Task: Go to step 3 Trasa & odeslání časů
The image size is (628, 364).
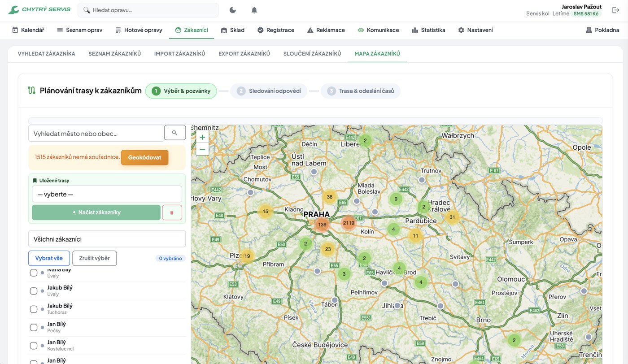Action: pyautogui.click(x=361, y=91)
